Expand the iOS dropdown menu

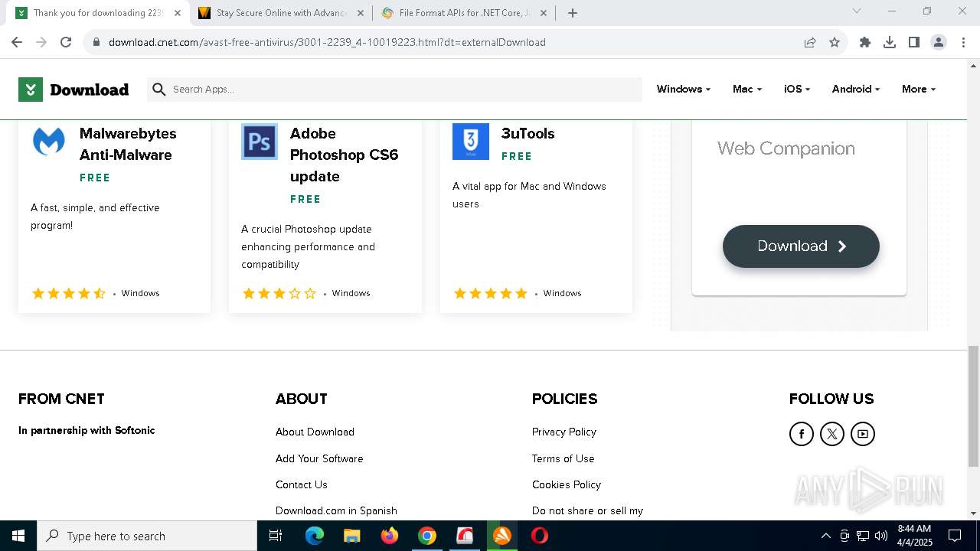(797, 90)
